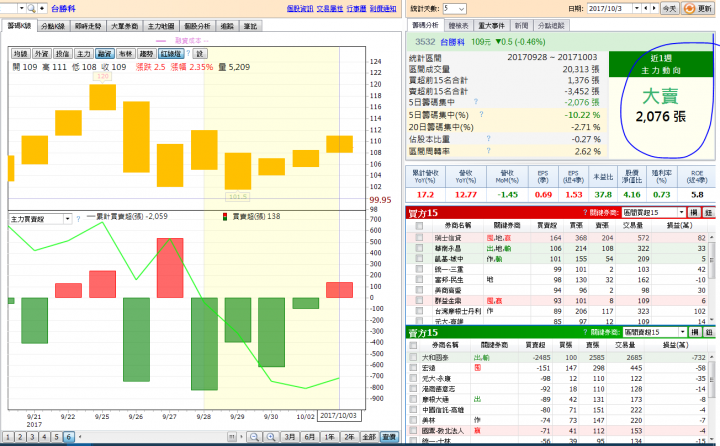Go to the previous date with the left arrow
The height and width of the screenshot is (446, 720).
pos(646,8)
